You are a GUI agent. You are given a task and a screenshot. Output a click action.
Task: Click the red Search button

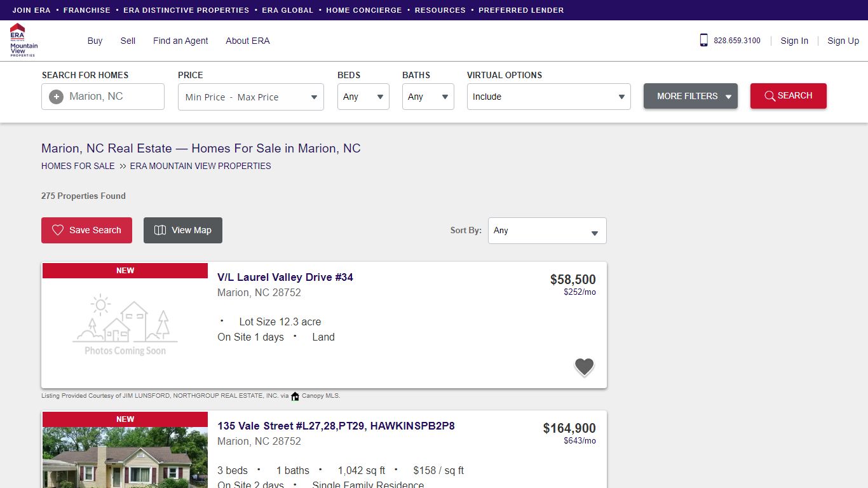(789, 96)
